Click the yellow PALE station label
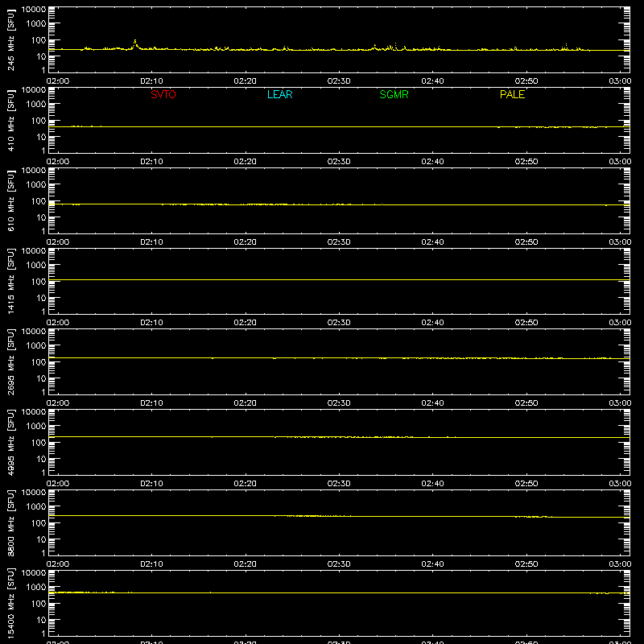The image size is (644, 644). pos(512,94)
